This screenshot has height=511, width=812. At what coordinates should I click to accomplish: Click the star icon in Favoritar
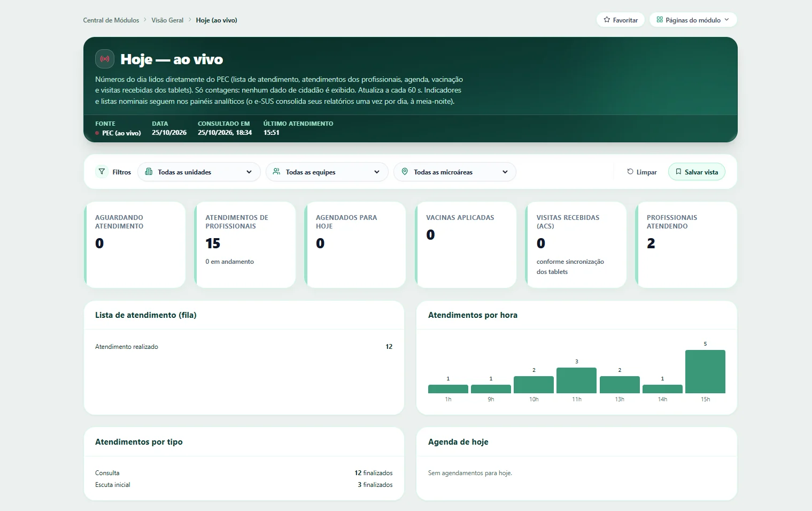click(x=607, y=20)
